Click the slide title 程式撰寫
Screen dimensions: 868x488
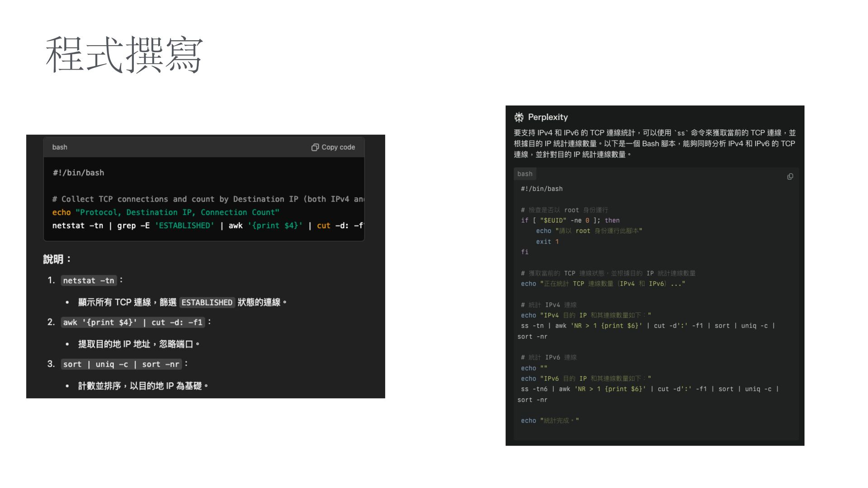[x=124, y=55]
